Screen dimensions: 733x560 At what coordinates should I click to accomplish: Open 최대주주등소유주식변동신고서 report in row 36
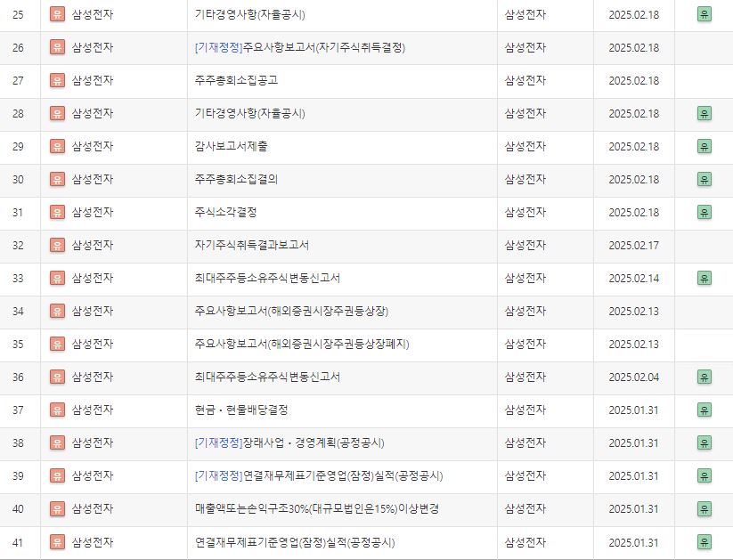point(267,377)
